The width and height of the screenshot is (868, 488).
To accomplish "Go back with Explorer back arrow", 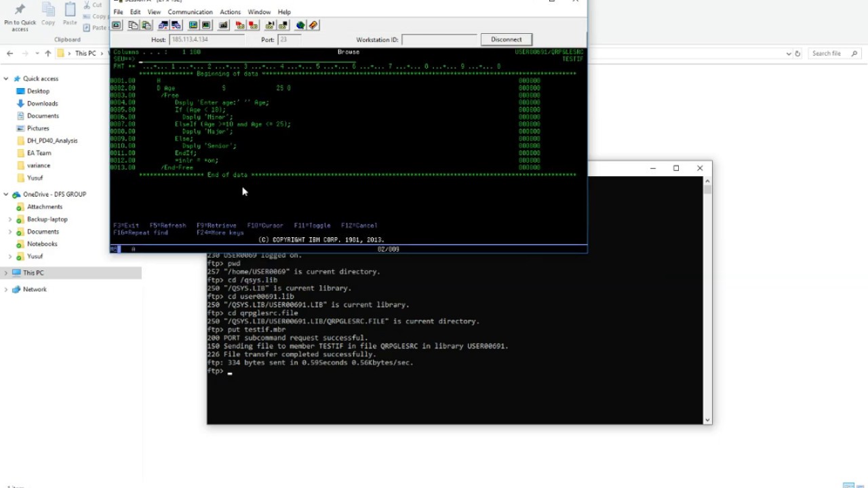I will point(9,53).
